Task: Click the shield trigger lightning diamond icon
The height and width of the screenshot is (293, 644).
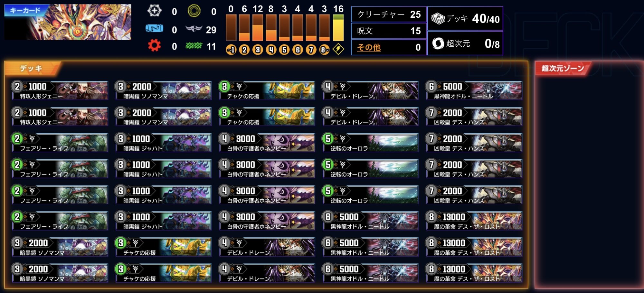Action: point(338,49)
